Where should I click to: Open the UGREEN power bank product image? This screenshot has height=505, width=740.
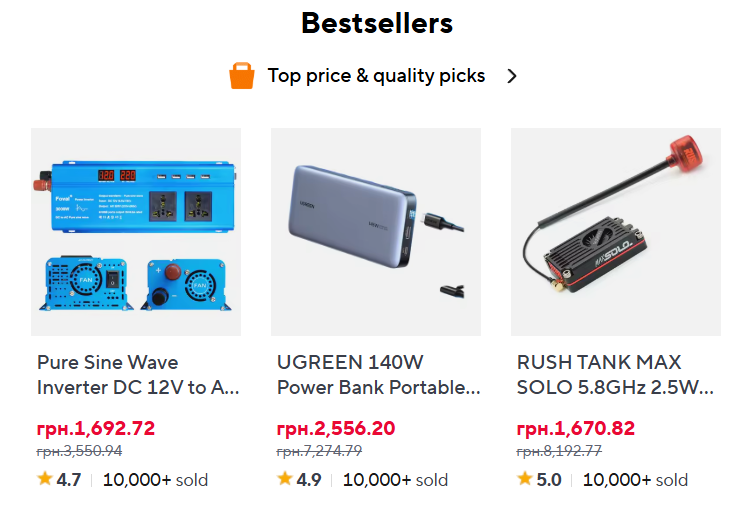click(376, 231)
